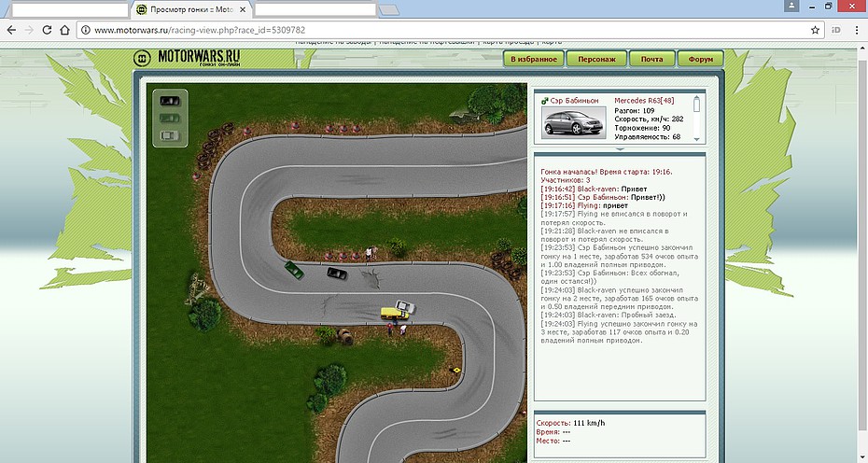Click the MOTORWARS.RU title logo
The width and height of the screenshot is (868, 463).
click(x=199, y=58)
